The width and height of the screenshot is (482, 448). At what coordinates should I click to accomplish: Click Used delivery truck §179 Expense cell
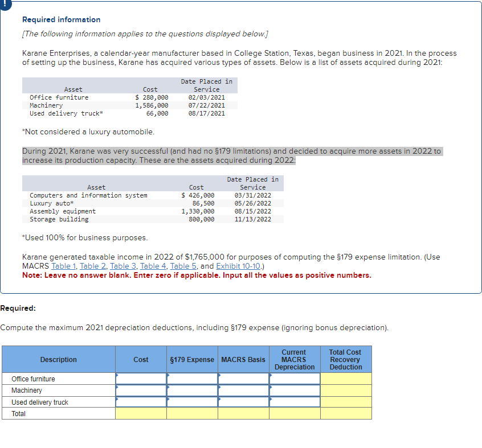[x=193, y=402]
